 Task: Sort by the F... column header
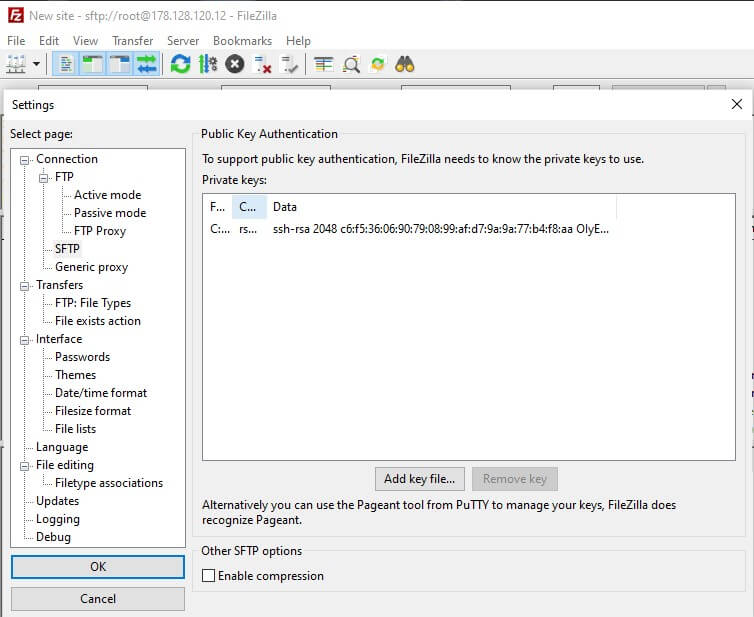pyautogui.click(x=218, y=207)
